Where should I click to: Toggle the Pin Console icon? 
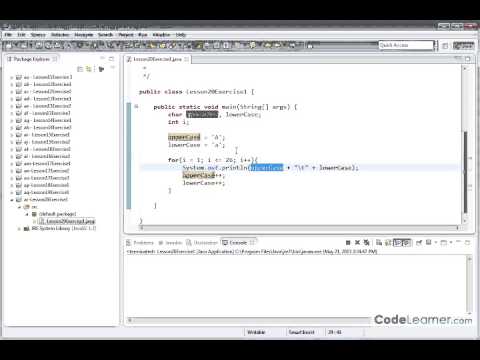tap(419, 243)
